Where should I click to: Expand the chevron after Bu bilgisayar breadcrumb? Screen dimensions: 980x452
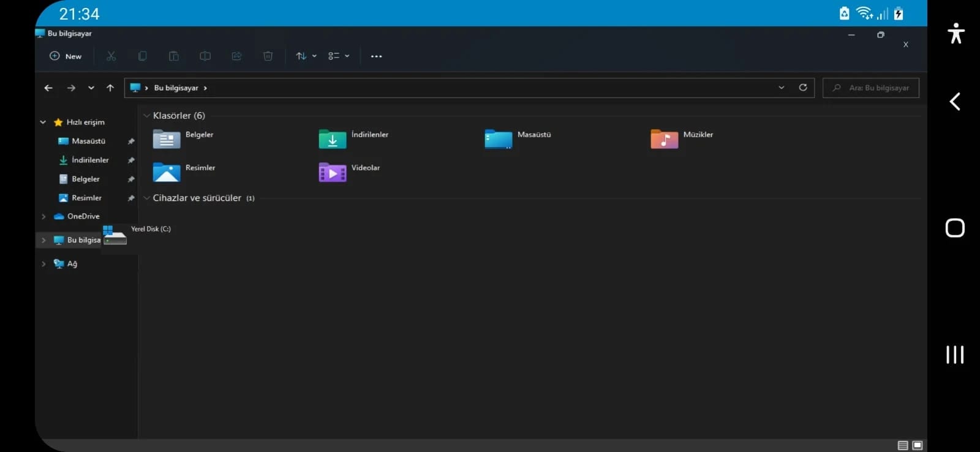(x=205, y=88)
